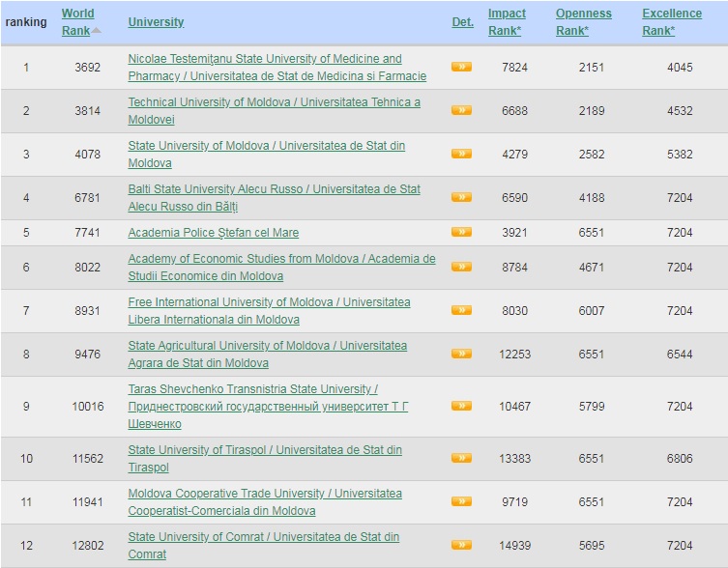Open State University of Moldova link
Image resolution: width=728 pixels, height=568 pixels.
click(267, 154)
